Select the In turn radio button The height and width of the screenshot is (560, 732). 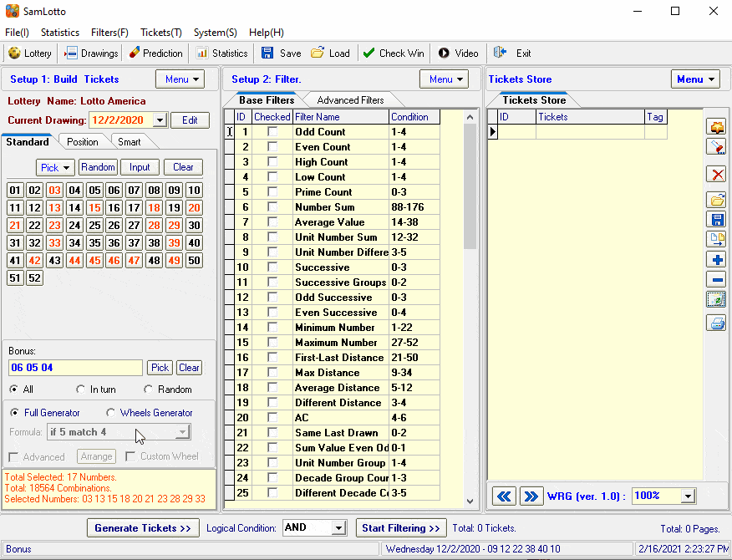[81, 389]
